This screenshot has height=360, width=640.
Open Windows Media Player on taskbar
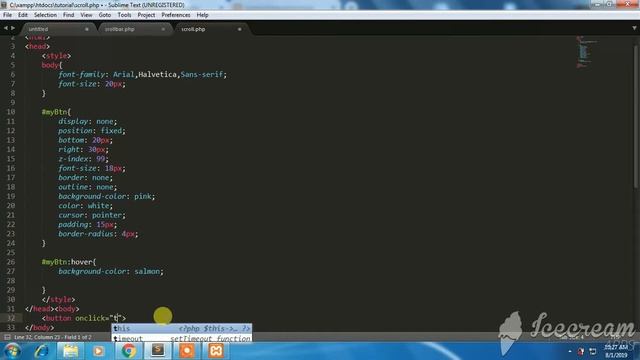[98, 351]
